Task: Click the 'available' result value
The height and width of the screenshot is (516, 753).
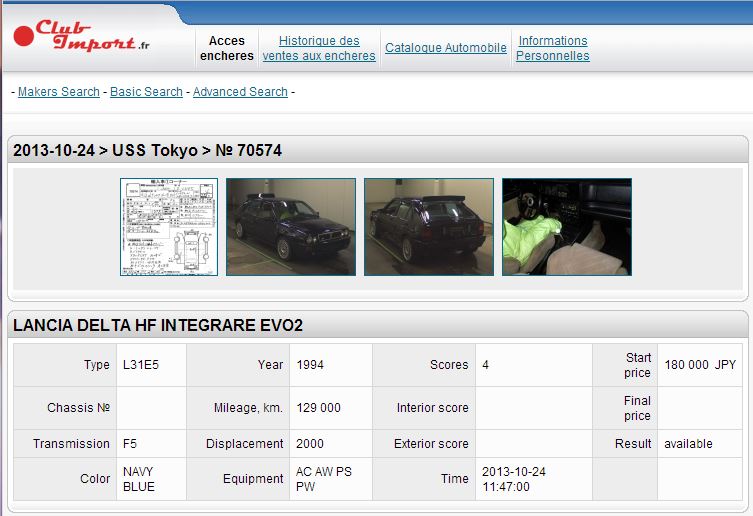Action: pos(688,444)
